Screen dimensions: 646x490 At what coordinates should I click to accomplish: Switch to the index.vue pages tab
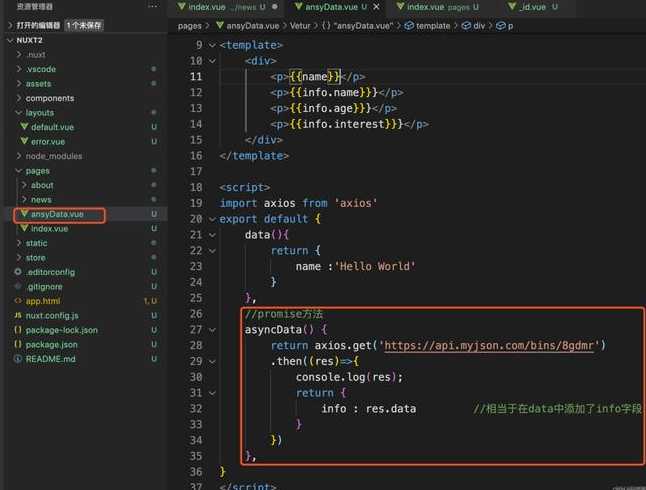[438, 7]
